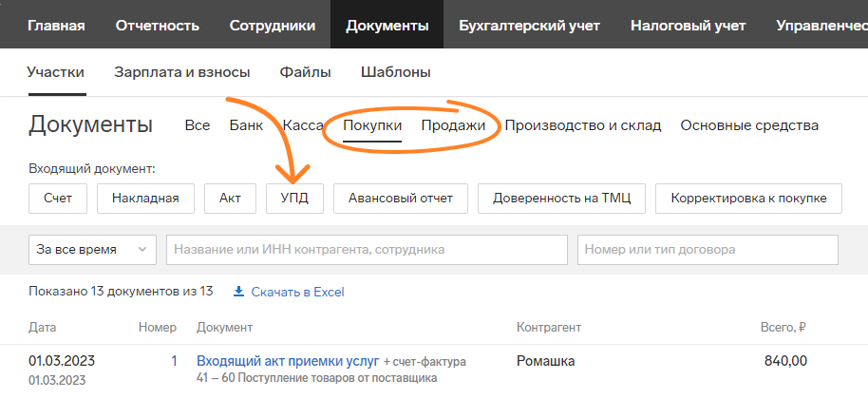Image resolution: width=868 pixels, height=399 pixels.
Task: Open the Главная top menu item
Action: (x=56, y=26)
